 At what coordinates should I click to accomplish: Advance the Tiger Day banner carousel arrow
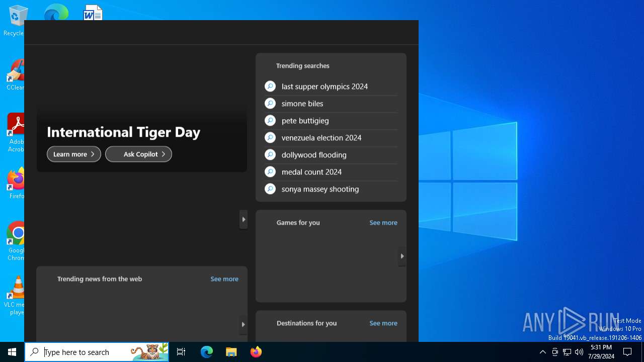click(244, 220)
